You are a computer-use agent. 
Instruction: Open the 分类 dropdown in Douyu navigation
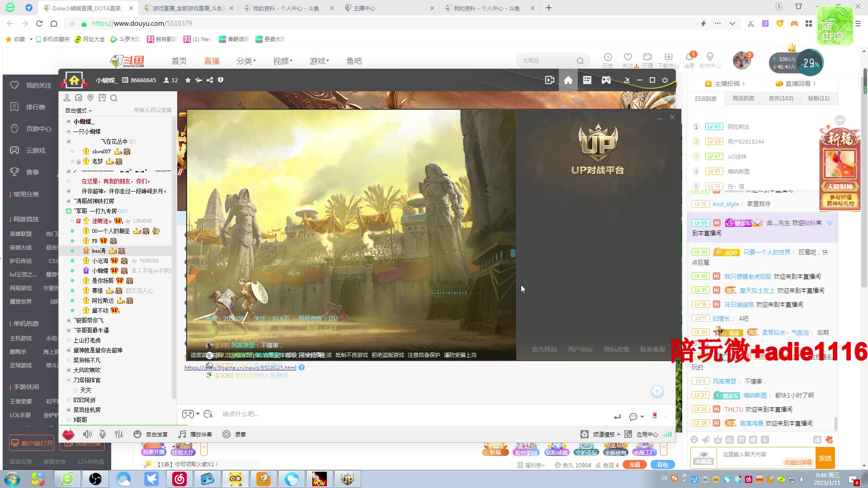[246, 61]
